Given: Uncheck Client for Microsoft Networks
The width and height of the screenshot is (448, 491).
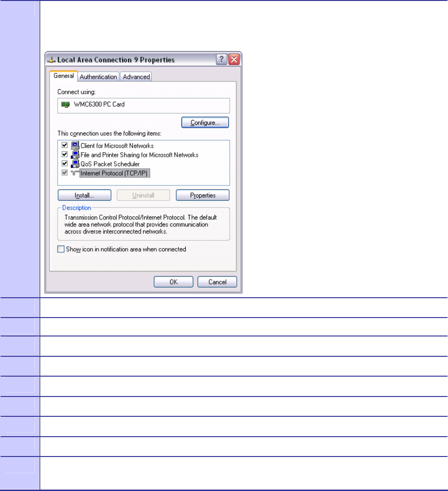Looking at the screenshot, I should [x=64, y=145].
